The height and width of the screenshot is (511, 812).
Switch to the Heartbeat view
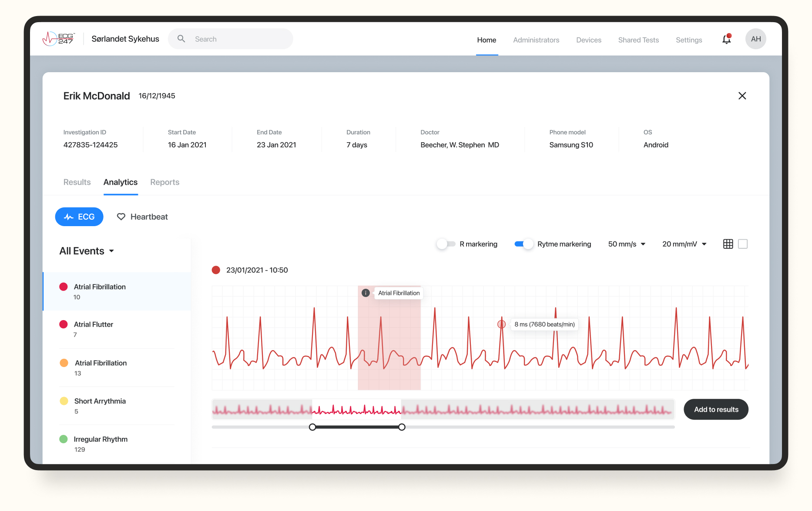pos(142,217)
